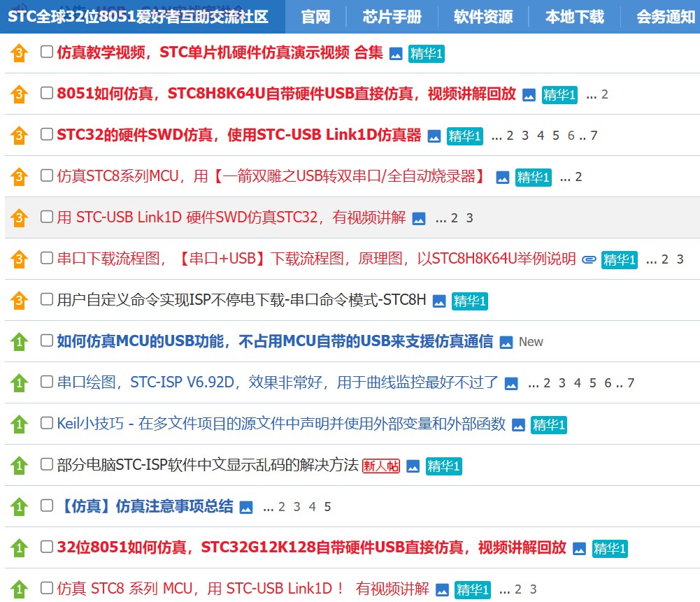
Task: Tick checkbox for 串口下载流程图 thread
Action: pos(47,258)
